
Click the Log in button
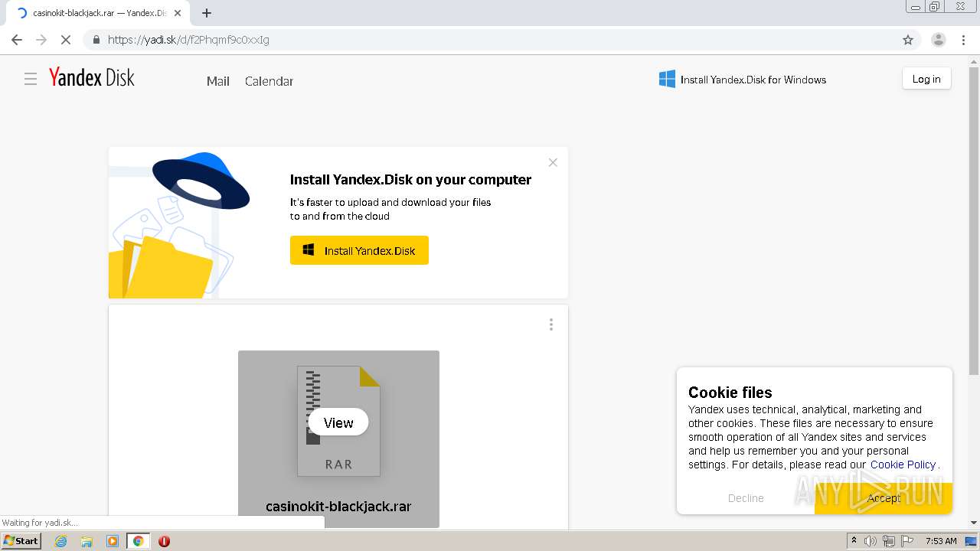(926, 79)
